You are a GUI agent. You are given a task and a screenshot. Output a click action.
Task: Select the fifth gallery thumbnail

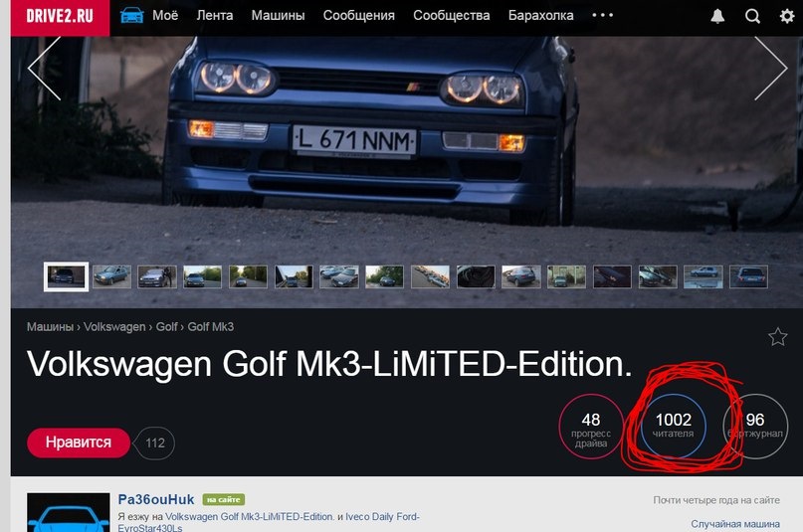coord(249,276)
